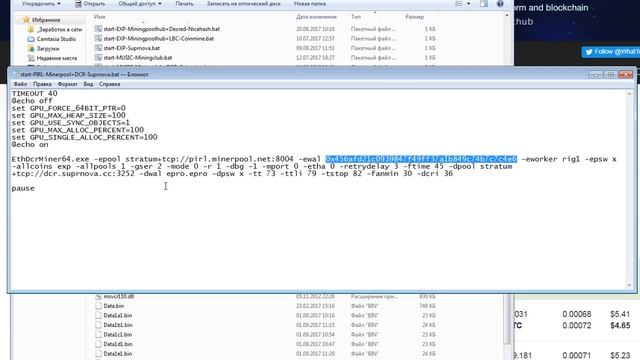Click the start-EXP-Suprnova.bat batch file icon
Viewport: 640px width, 360px height.
tap(98, 48)
